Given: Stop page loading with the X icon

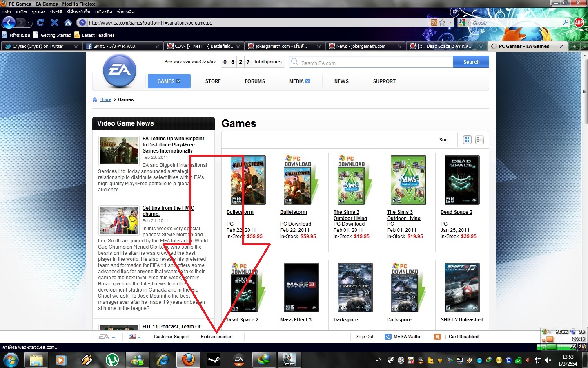Looking at the screenshot, I should pyautogui.click(x=54, y=22).
